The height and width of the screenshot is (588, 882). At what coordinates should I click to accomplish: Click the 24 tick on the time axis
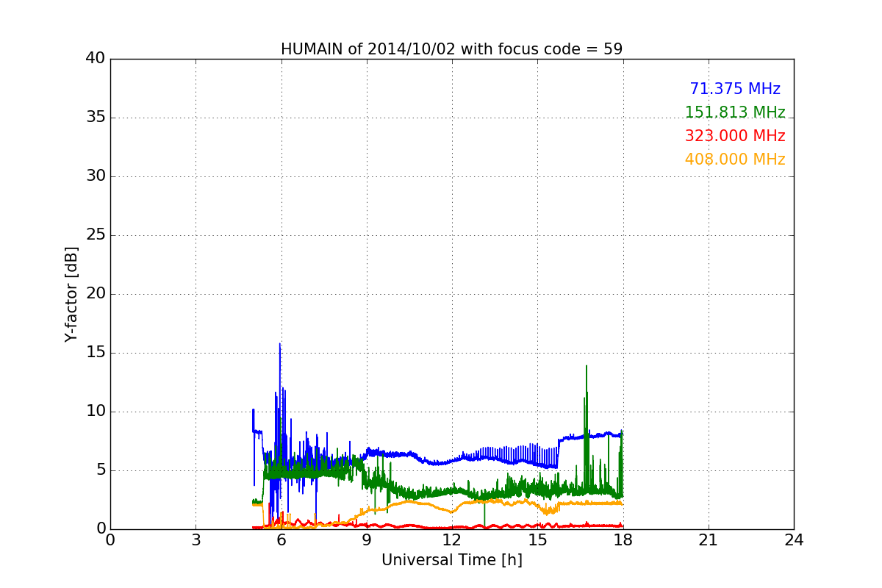click(x=794, y=540)
